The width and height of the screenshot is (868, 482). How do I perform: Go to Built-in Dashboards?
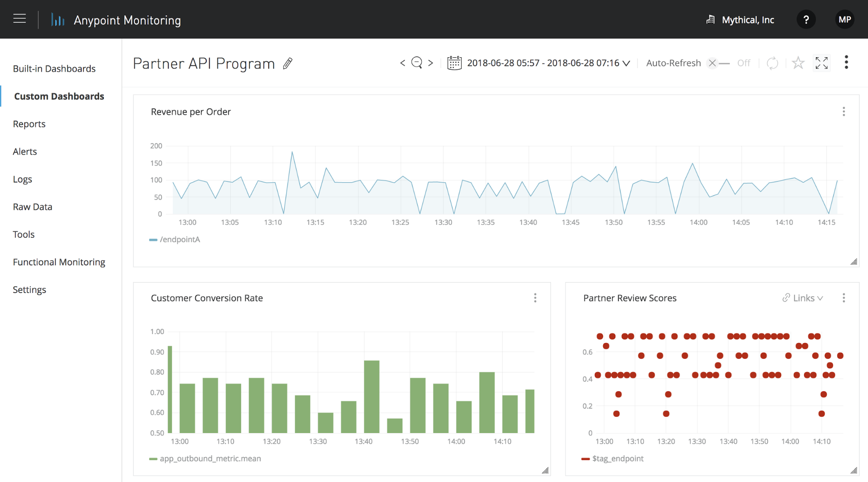[54, 69]
